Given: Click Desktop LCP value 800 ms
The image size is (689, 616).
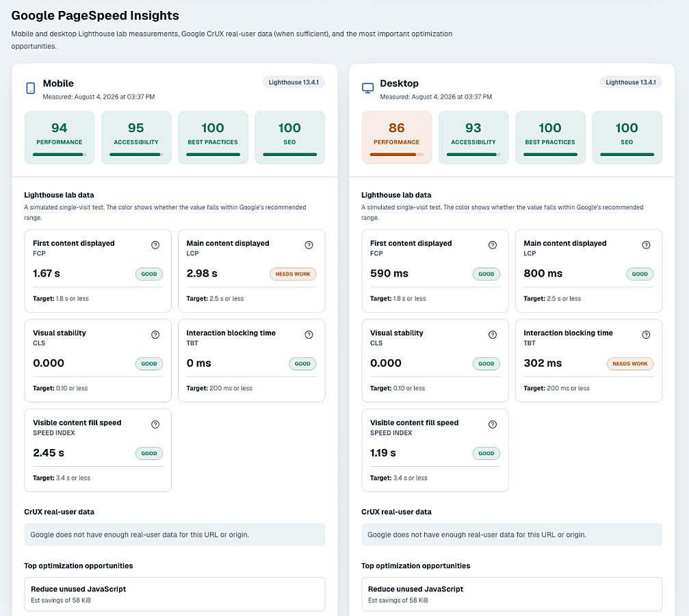Looking at the screenshot, I should coord(543,274).
